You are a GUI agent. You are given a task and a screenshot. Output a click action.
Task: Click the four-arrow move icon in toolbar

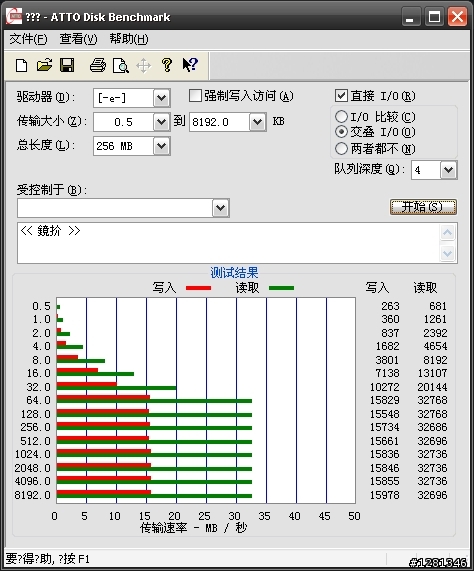pos(143,66)
